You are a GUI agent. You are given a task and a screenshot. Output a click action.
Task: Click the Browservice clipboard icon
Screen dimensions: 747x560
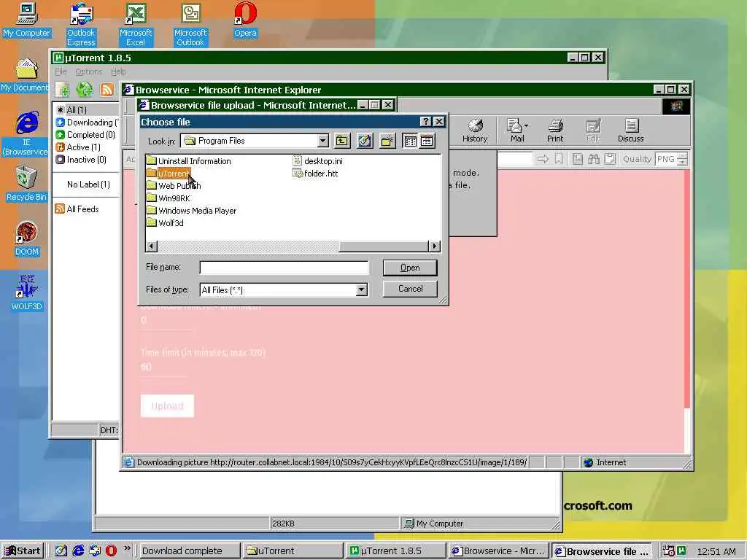point(610,159)
